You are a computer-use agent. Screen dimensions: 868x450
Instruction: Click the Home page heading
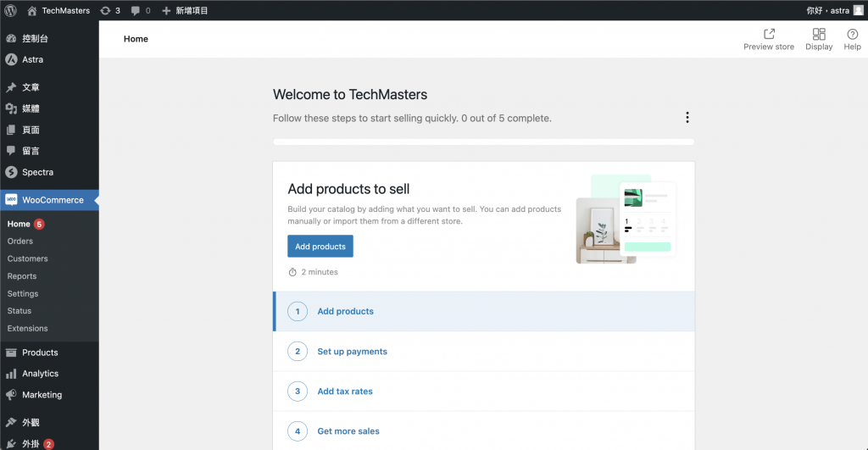click(x=136, y=39)
